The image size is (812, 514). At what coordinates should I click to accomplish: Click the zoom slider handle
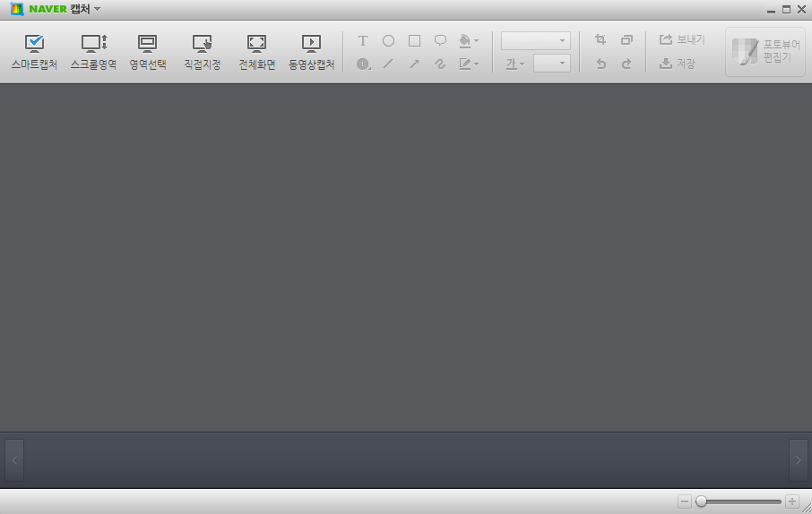pyautogui.click(x=701, y=501)
